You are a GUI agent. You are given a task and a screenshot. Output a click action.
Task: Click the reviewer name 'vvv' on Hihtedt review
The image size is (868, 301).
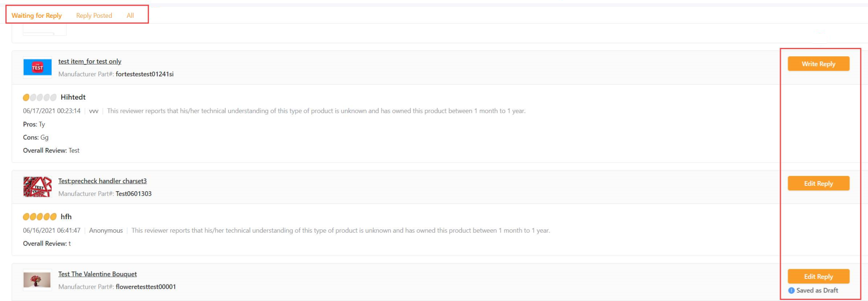[x=94, y=111]
